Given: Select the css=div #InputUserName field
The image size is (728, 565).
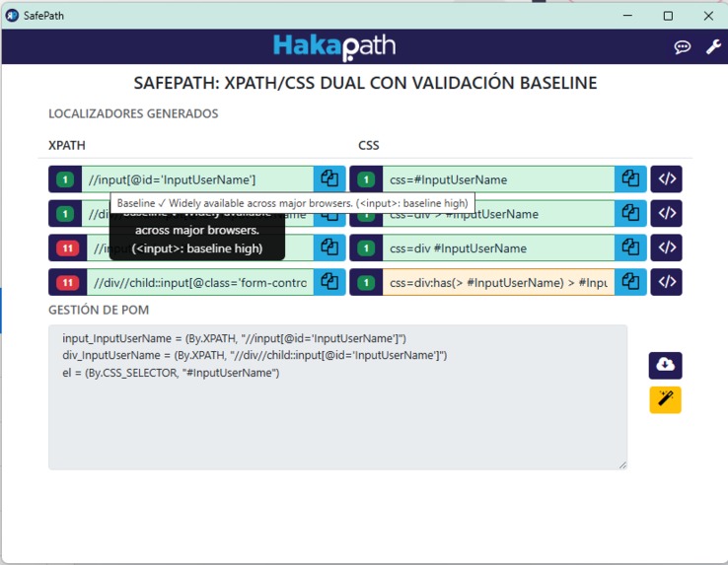Looking at the screenshot, I should pos(498,247).
